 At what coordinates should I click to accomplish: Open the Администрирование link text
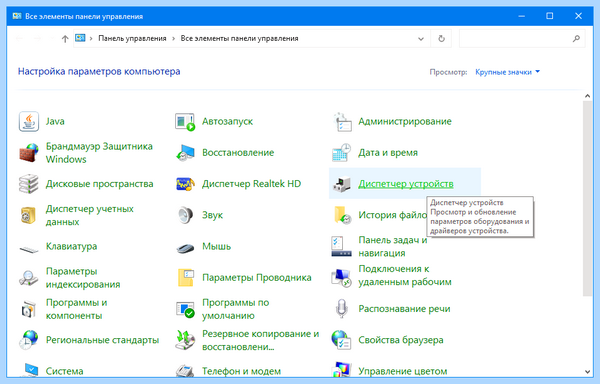click(x=405, y=121)
